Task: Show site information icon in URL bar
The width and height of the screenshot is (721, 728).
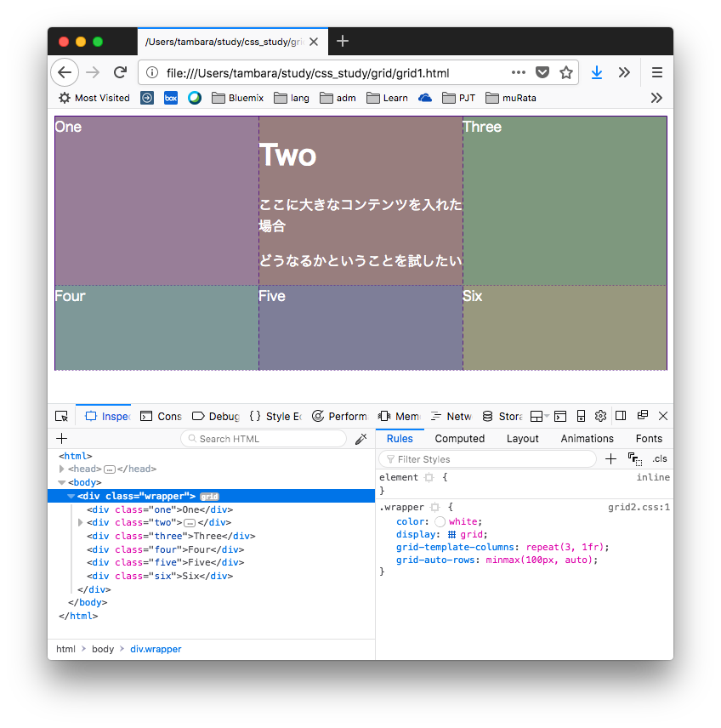Action: (x=152, y=73)
